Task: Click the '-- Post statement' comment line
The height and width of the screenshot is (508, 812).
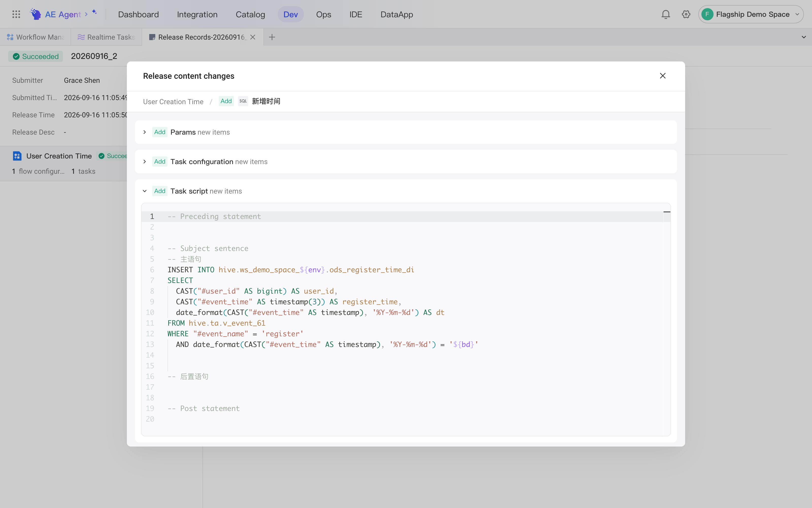Action: pos(204,408)
